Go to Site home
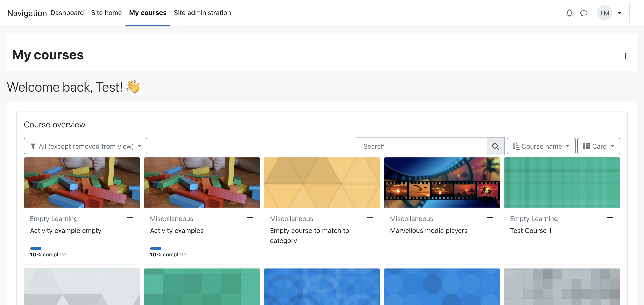The width and height of the screenshot is (644, 305). tap(106, 13)
